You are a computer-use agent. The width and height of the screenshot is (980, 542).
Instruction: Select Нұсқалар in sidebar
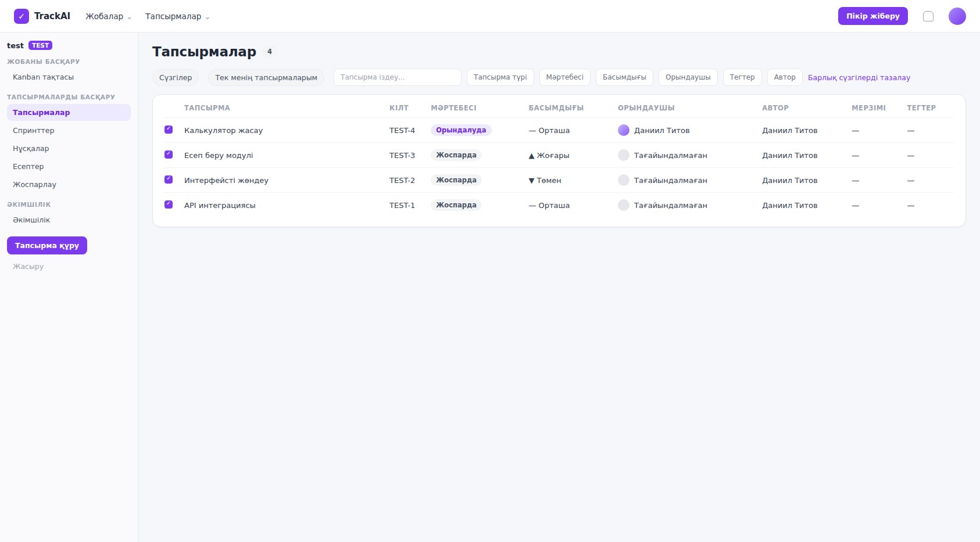(69, 149)
